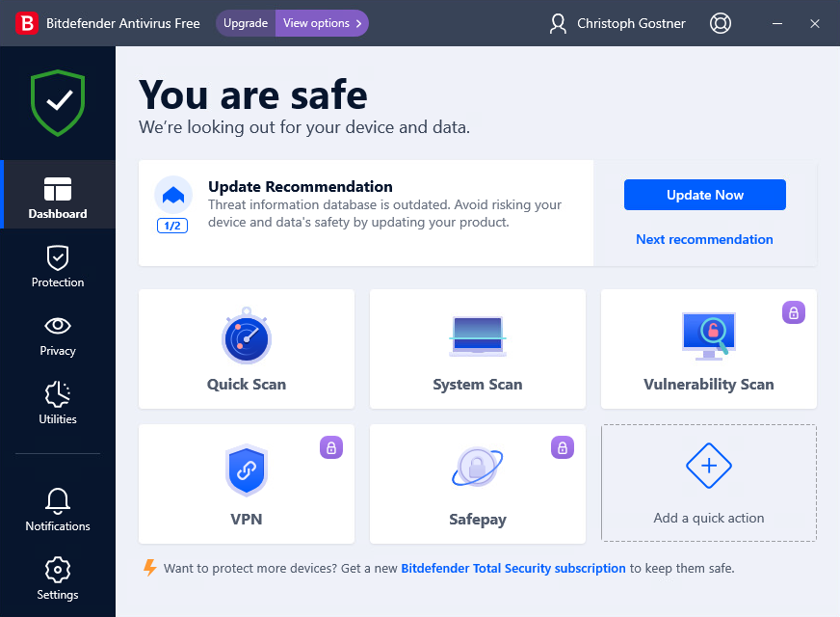Screen dimensions: 840x617
Task: Click the VPN shield icon
Action: coord(246,470)
